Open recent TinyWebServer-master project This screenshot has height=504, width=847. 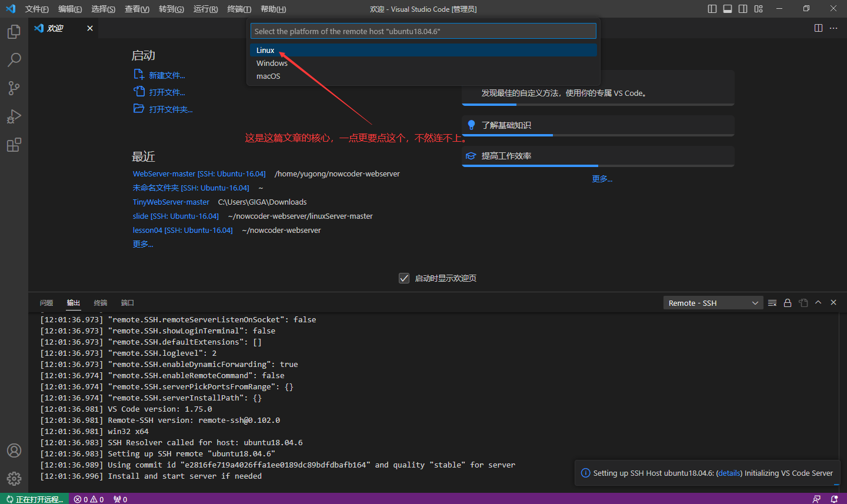(171, 202)
